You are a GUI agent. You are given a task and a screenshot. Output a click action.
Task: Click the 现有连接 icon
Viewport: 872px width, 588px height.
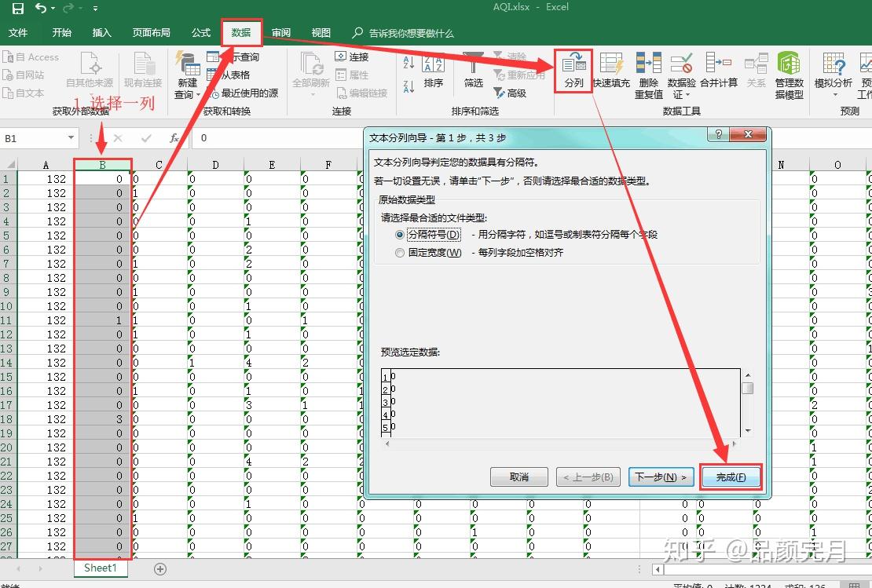point(143,70)
